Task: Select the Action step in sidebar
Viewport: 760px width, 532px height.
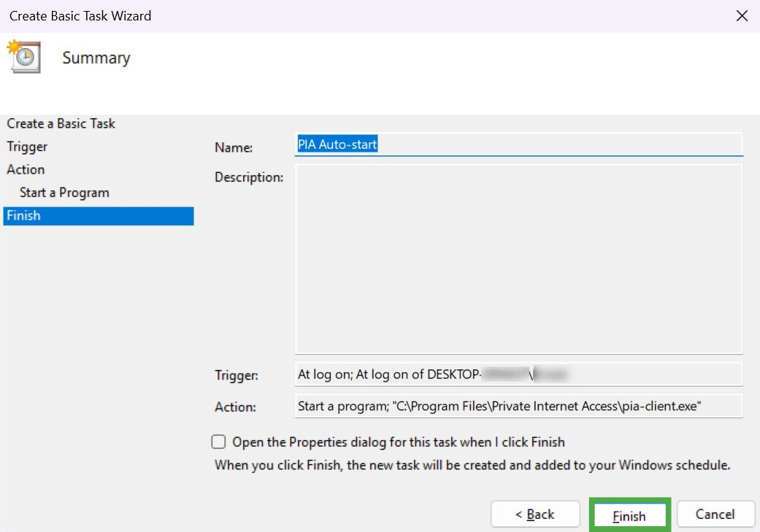Action: (x=26, y=169)
